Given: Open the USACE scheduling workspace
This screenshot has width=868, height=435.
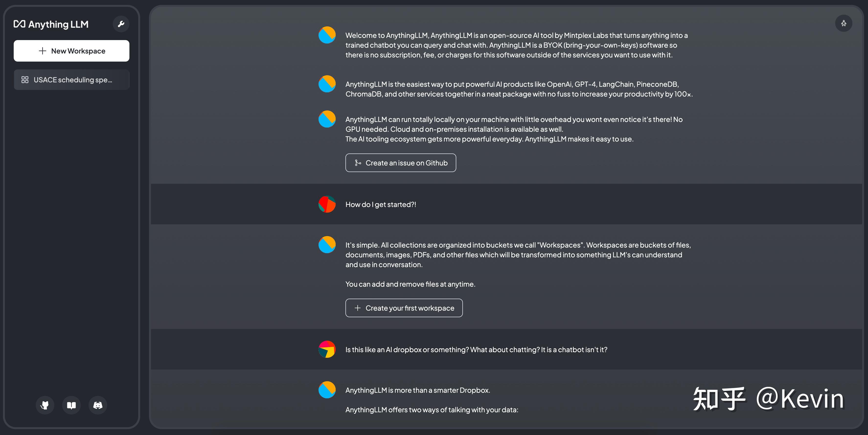Looking at the screenshot, I should pyautogui.click(x=73, y=80).
